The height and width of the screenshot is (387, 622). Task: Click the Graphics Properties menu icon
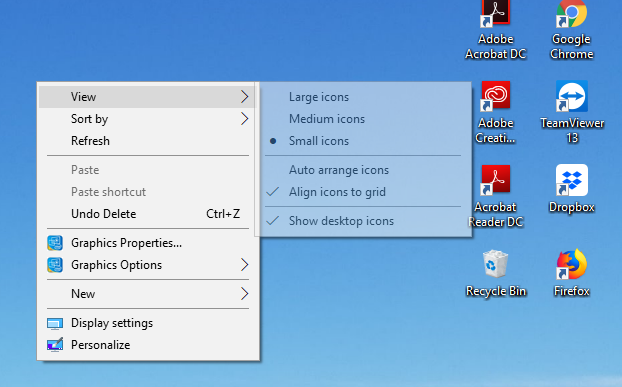pyautogui.click(x=55, y=243)
